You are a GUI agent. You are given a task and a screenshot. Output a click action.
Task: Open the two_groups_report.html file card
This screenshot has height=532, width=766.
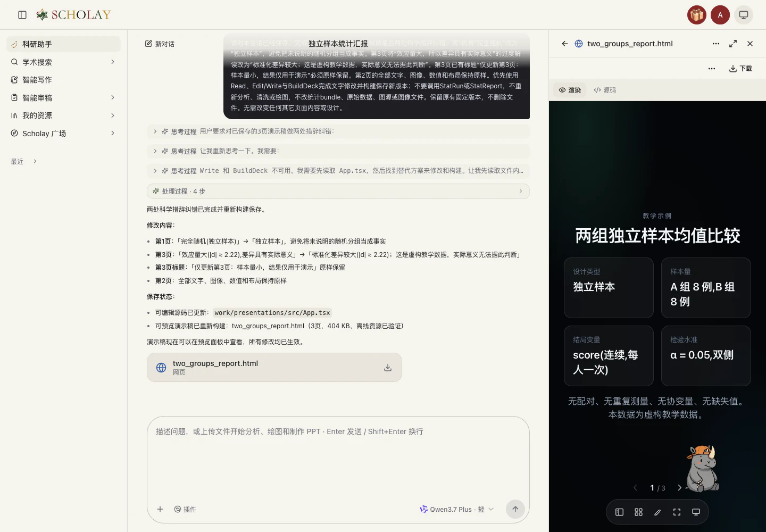pos(274,368)
